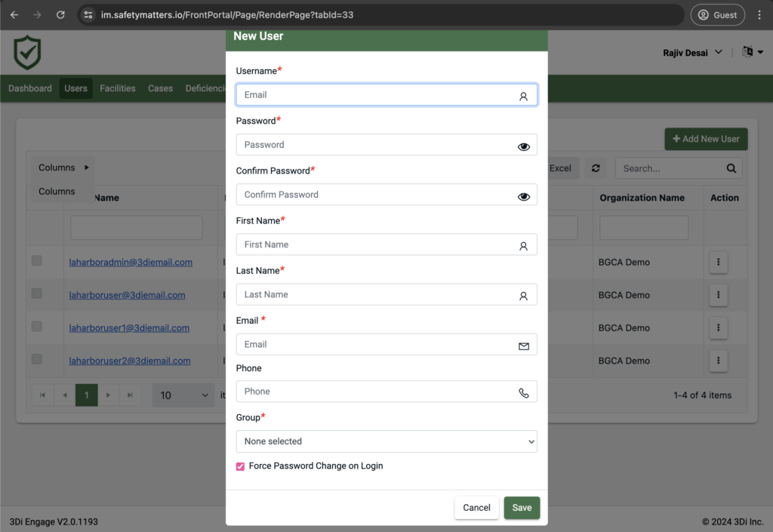Click the user icon in Username field

tap(523, 97)
